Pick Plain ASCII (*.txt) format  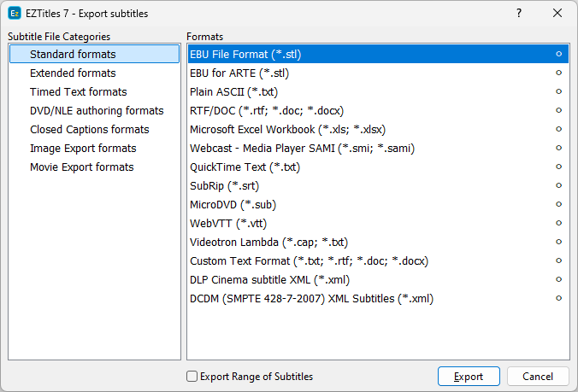coord(233,92)
